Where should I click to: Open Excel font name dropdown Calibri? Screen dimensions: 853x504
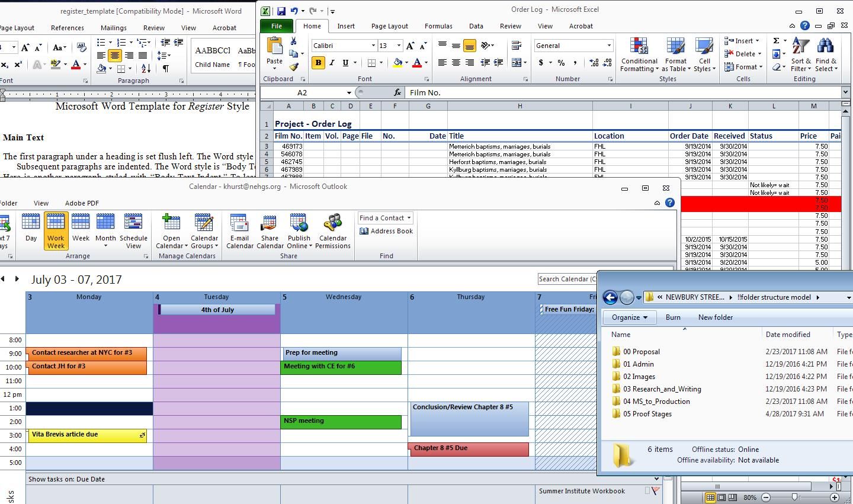click(373, 46)
